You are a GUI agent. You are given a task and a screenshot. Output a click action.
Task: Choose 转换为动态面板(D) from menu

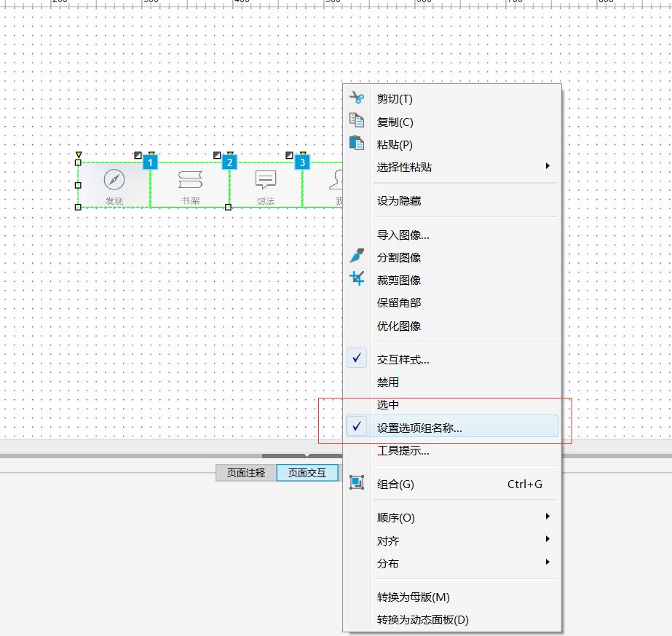click(x=423, y=620)
